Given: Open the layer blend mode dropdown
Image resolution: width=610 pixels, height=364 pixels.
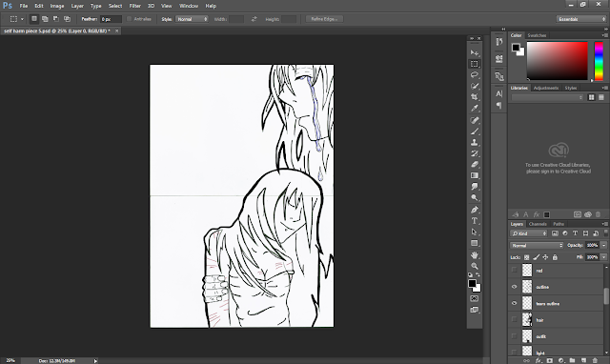Looking at the screenshot, I should 537,246.
